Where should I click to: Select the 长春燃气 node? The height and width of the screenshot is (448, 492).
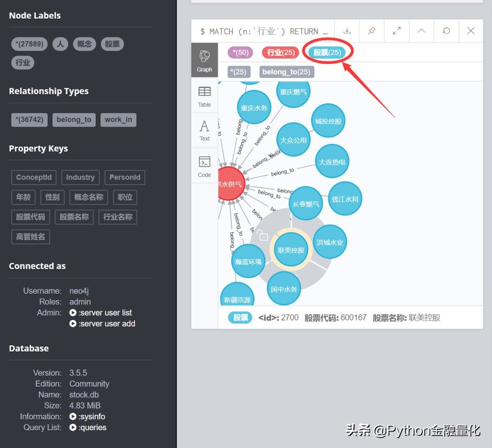pos(306,204)
